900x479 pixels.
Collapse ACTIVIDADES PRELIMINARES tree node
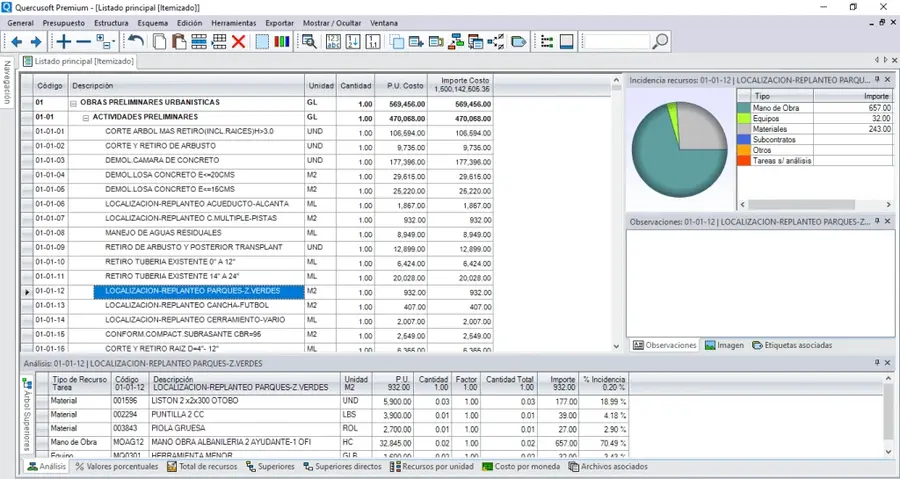[86, 118]
